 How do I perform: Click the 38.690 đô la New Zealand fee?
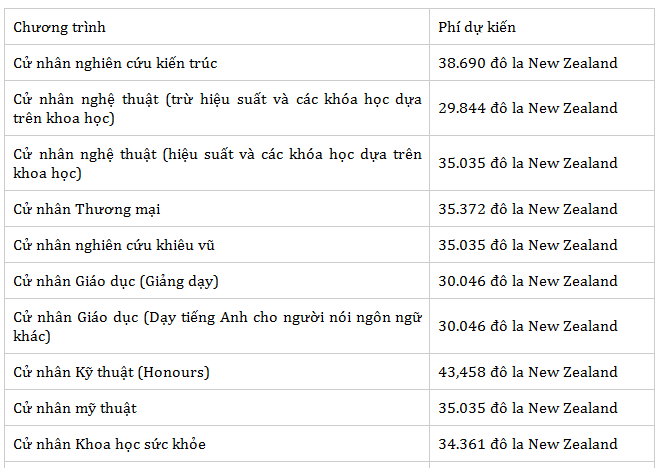pyautogui.click(x=527, y=63)
